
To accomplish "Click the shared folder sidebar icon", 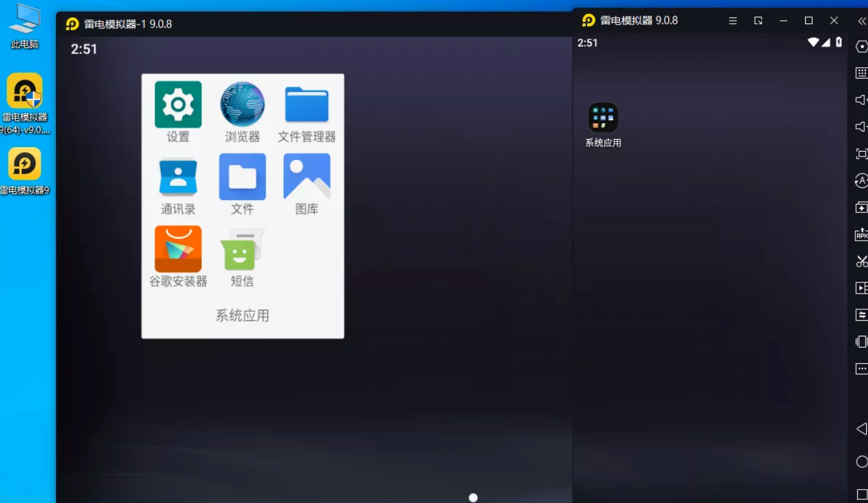I will point(861,207).
